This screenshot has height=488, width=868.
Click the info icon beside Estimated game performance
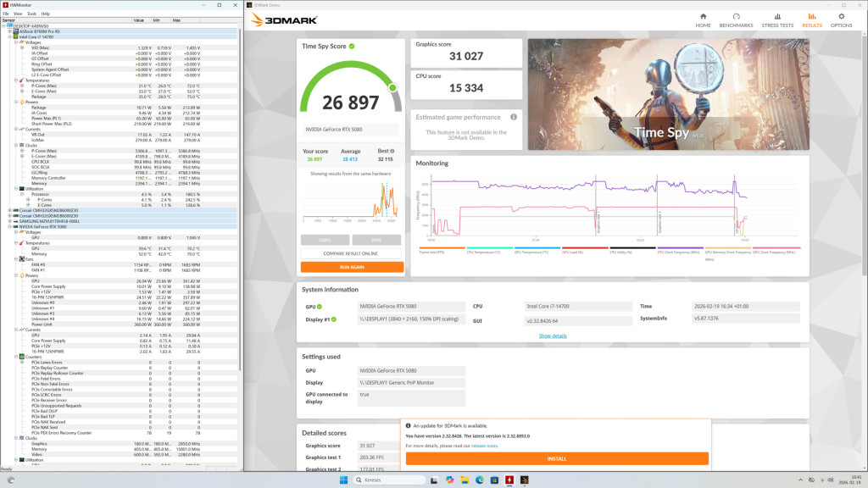(x=514, y=117)
